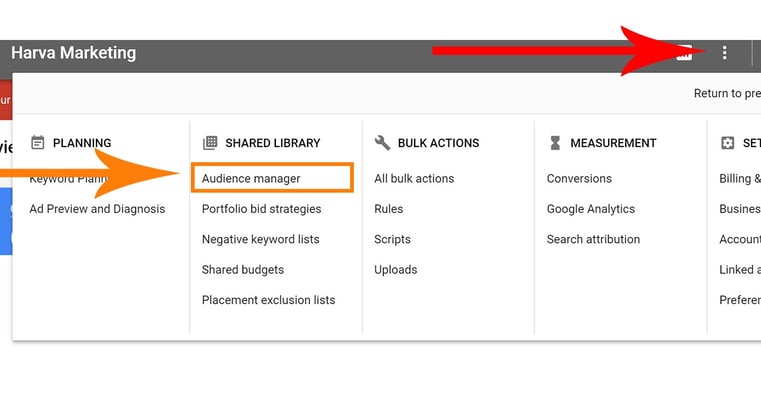Open Audience manager

(251, 179)
